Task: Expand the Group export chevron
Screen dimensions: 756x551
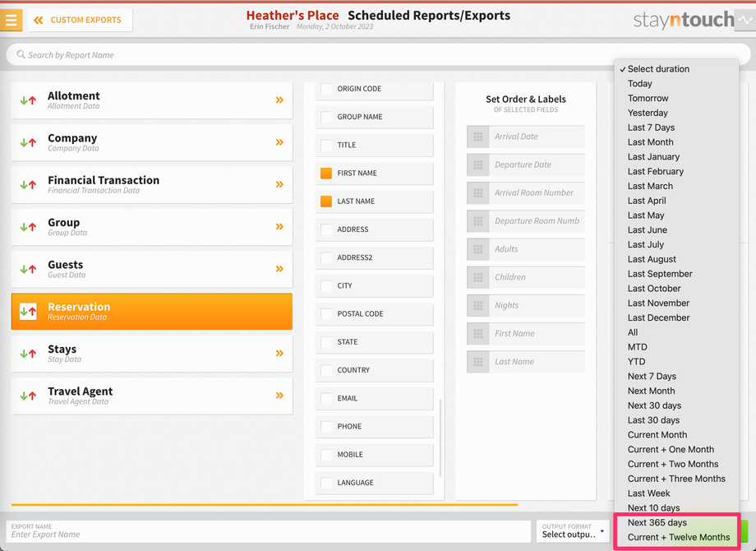Action: 279,226
